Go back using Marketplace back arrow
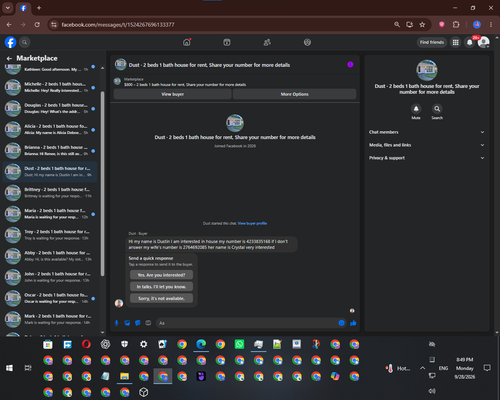Screen dimensions: 500x400 click(x=9, y=58)
